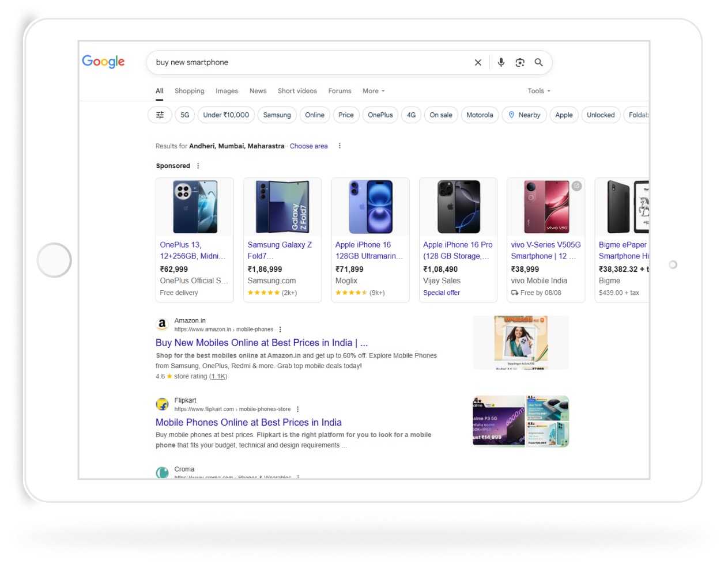Open Google Lens image search icon
The width and height of the screenshot is (728, 565).
click(x=520, y=63)
